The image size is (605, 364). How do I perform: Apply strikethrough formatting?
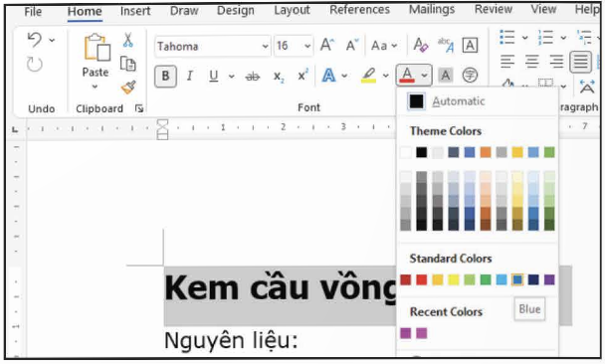253,76
